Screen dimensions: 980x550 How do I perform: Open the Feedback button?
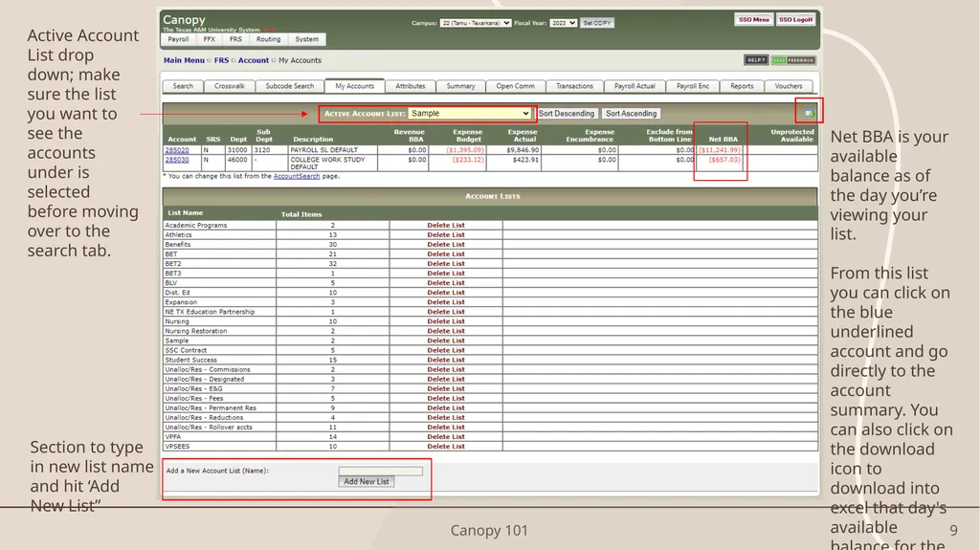793,60
